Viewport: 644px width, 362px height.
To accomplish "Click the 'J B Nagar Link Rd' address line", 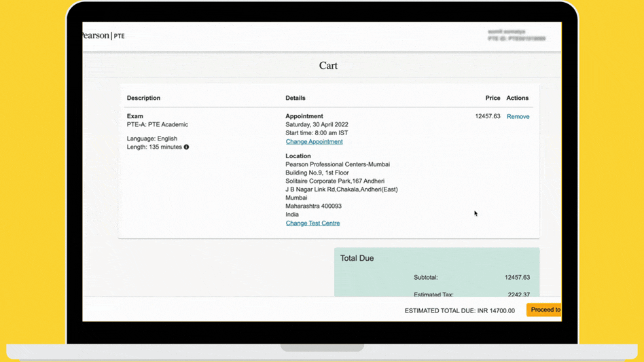I will (341, 189).
